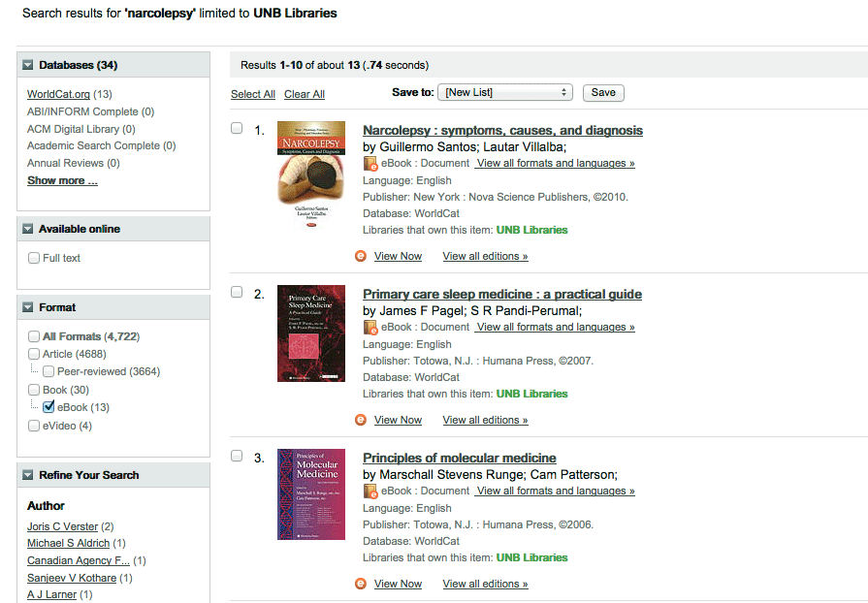Click UNB Libraries link under Narcolepsy result
Screen dimensions: 868x603
(532, 230)
